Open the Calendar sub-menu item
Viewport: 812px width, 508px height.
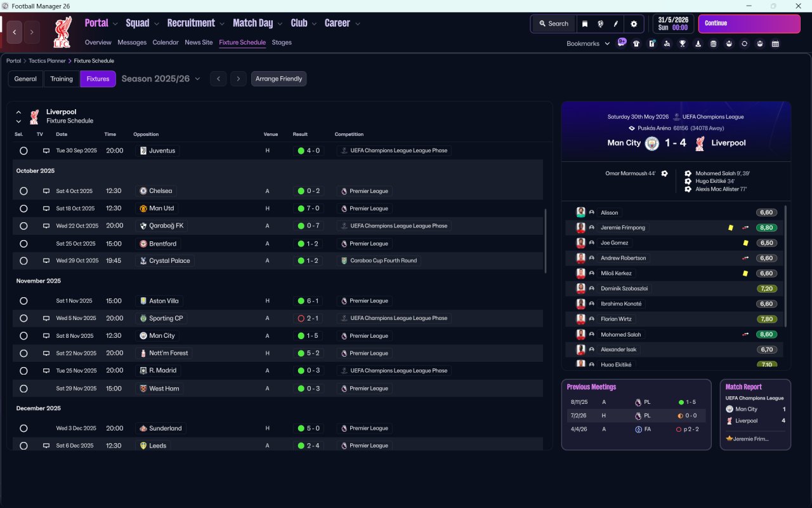(166, 43)
